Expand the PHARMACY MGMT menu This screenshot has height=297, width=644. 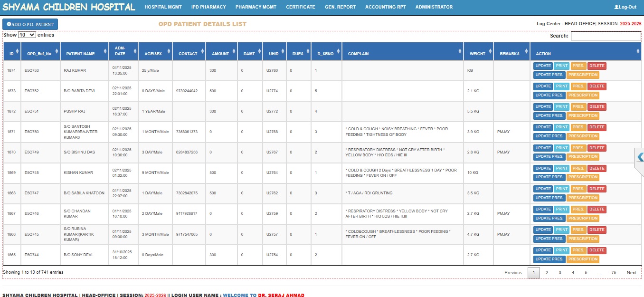click(x=256, y=7)
